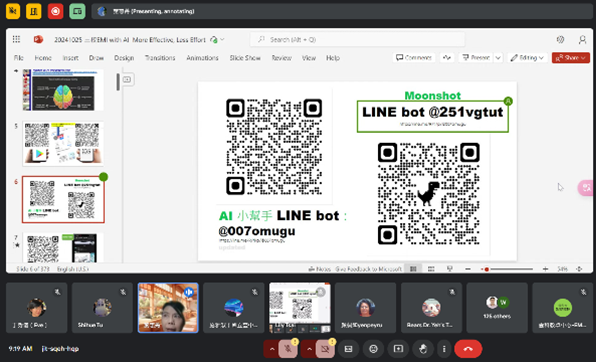The width and height of the screenshot is (596, 362).
Task: Click the yellow second icon in top bar
Action: tap(33, 11)
